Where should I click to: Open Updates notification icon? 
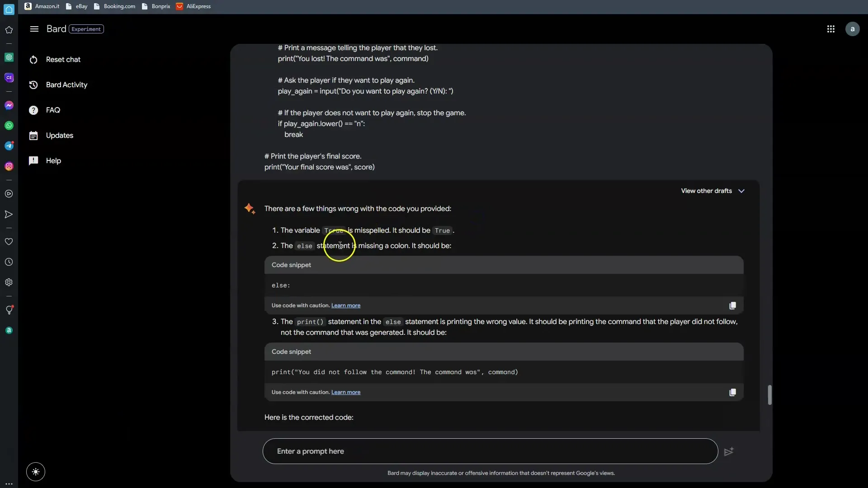point(34,136)
